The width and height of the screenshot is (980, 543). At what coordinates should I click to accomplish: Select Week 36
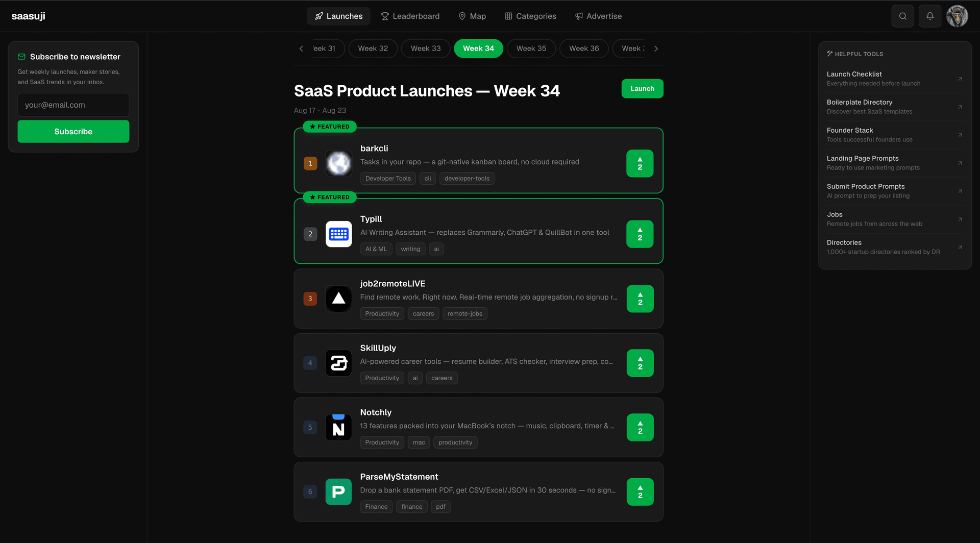click(584, 48)
